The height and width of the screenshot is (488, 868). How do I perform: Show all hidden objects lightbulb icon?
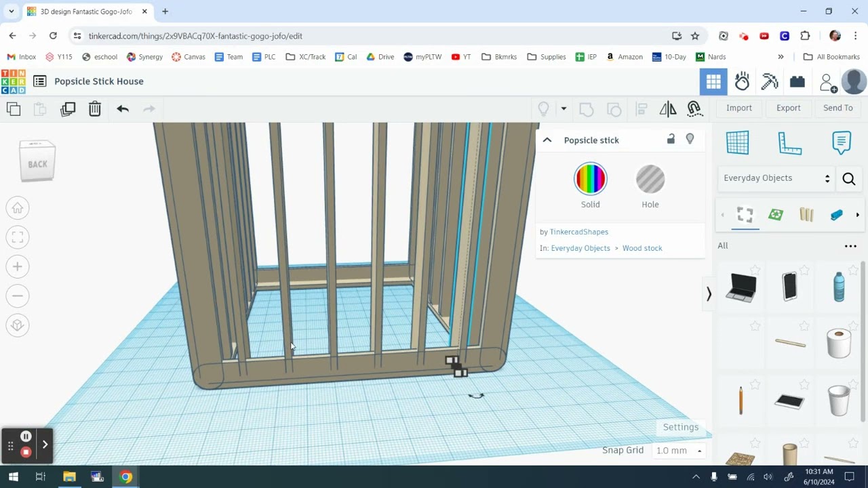(x=543, y=108)
